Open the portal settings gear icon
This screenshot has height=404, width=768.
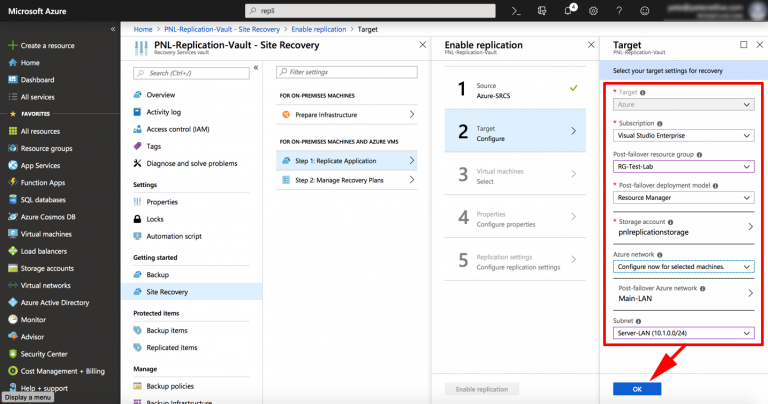click(x=593, y=11)
